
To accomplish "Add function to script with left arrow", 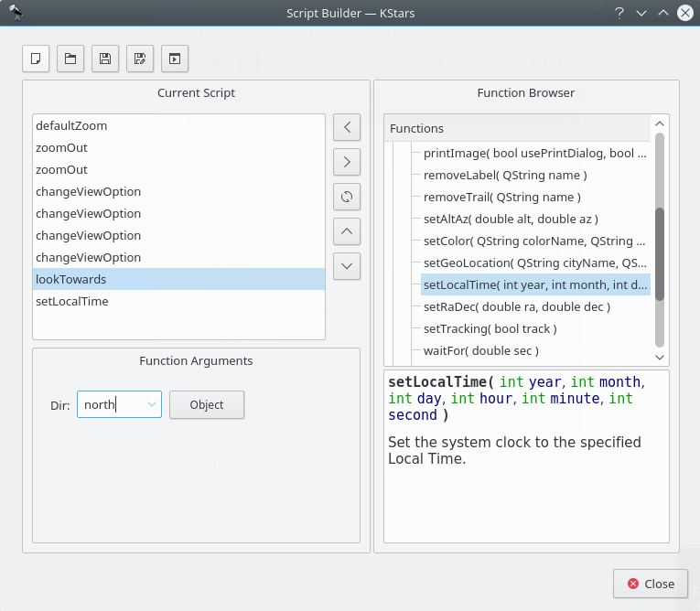I will point(347,127).
